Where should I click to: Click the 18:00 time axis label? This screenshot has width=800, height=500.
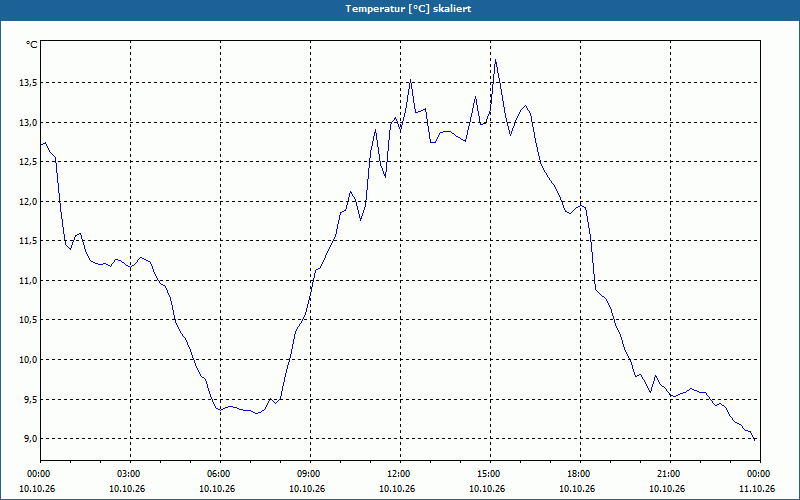[x=581, y=474]
